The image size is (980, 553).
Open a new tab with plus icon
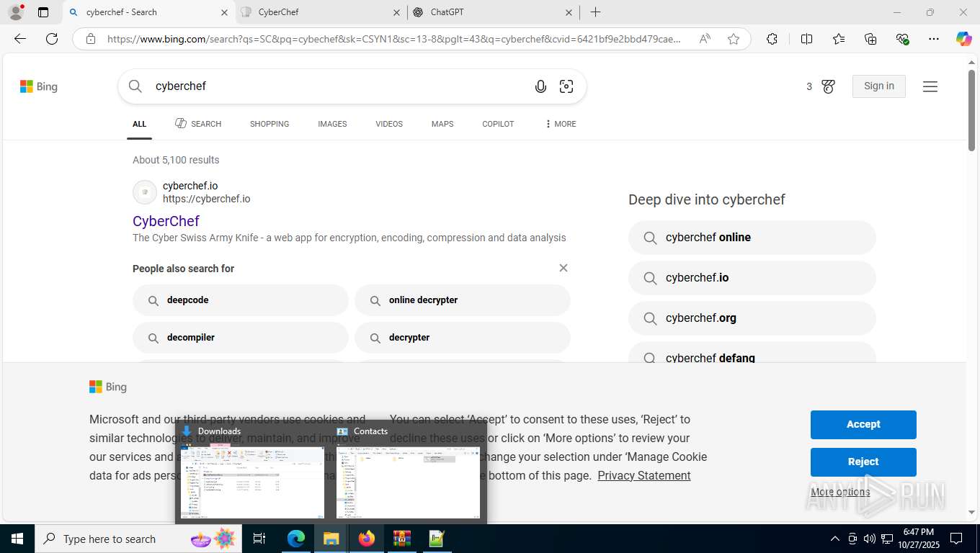coord(595,12)
